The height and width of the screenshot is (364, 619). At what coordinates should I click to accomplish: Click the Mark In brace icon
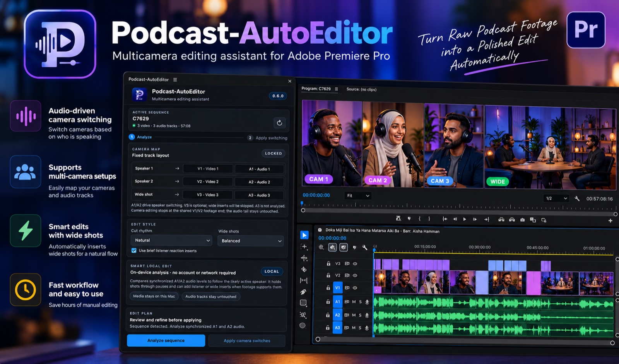pos(420,219)
